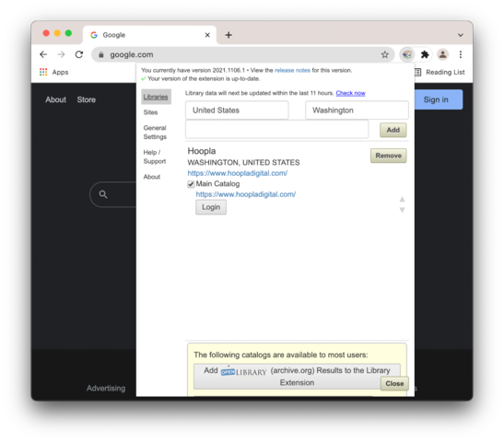Close the extension options panel
This screenshot has height=442, width=504.
coord(394,384)
